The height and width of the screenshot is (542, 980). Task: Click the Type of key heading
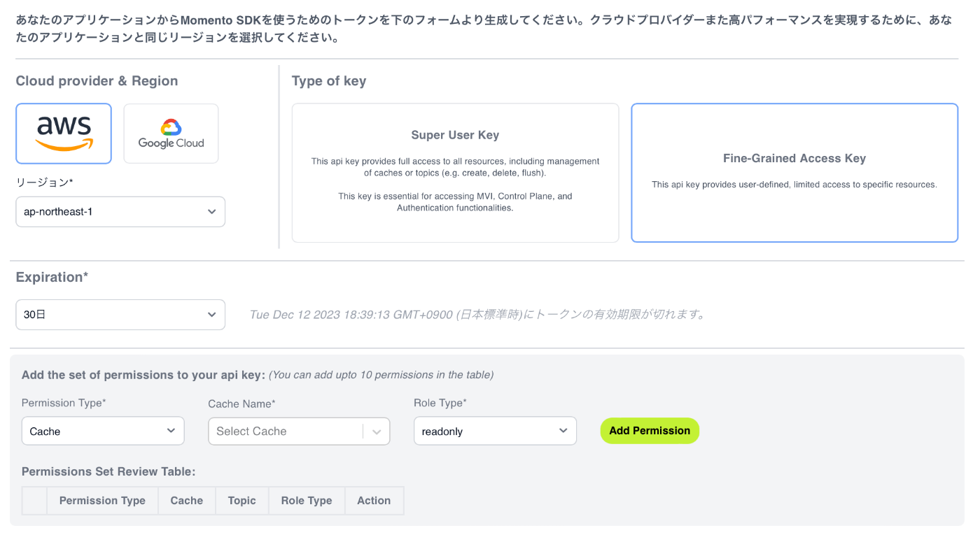tap(329, 81)
